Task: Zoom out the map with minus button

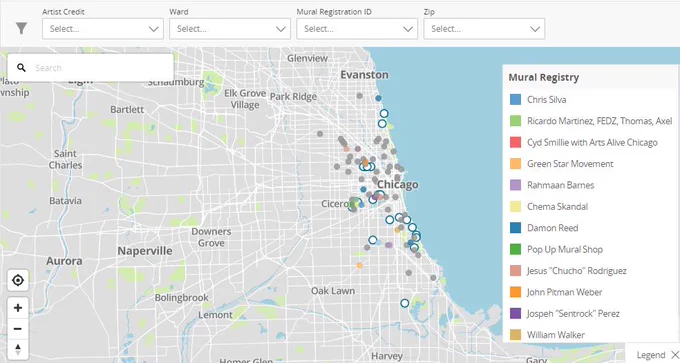Action: point(18,329)
